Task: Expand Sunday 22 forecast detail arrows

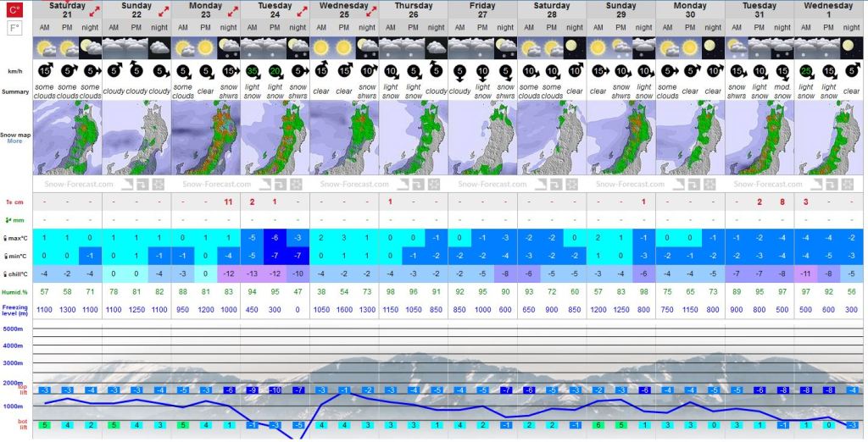Action: (162, 10)
